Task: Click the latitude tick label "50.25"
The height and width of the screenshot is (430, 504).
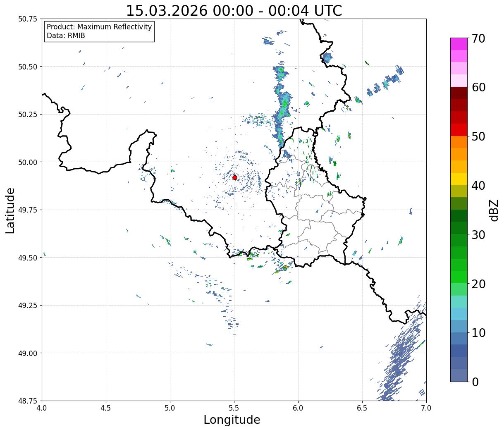Action: (x=28, y=115)
